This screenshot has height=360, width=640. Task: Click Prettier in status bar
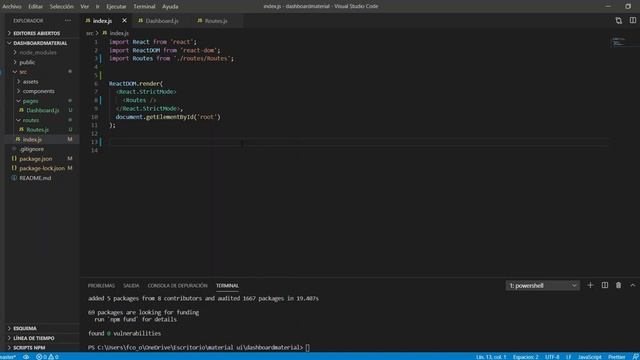coord(616,357)
